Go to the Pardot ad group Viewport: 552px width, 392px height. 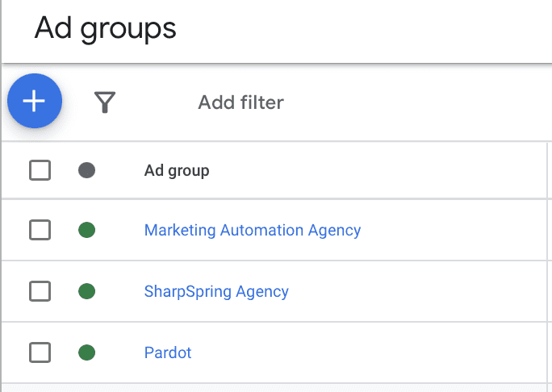[x=168, y=352]
